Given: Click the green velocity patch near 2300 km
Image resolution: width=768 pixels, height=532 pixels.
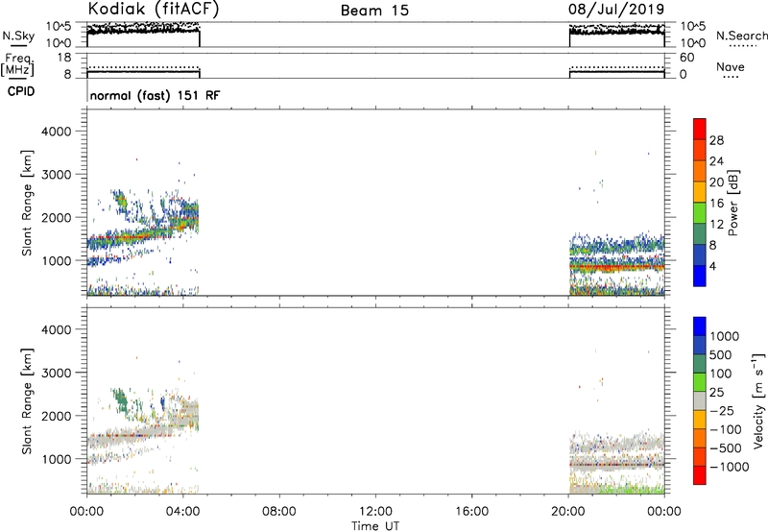Looking at the screenshot, I should coord(121,401).
